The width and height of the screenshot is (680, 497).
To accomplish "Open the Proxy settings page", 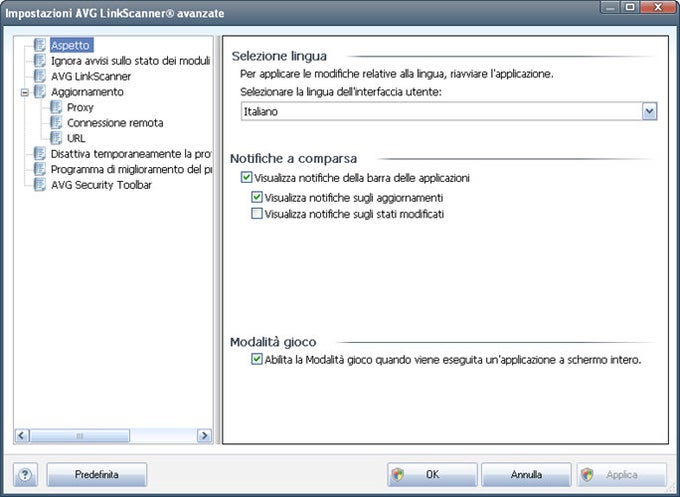I will point(80,107).
